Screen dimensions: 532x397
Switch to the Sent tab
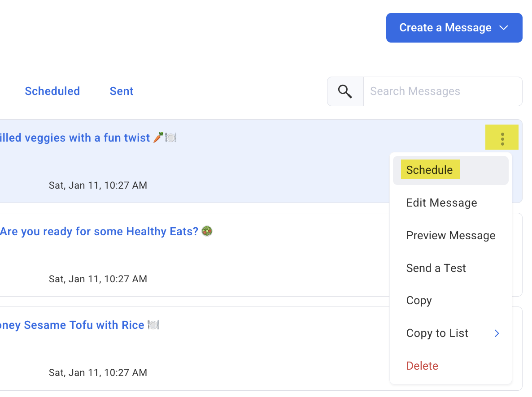tap(121, 91)
